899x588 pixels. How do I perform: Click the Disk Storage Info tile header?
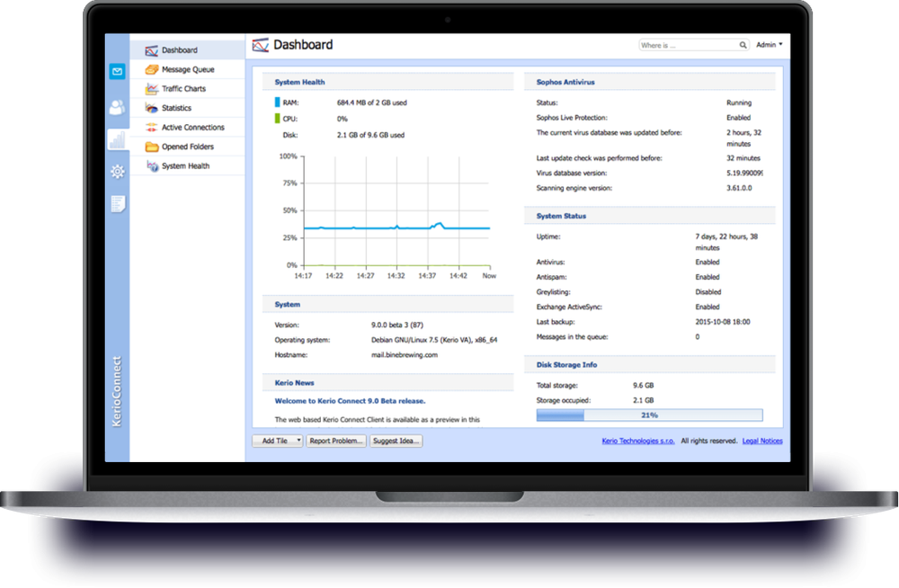point(649,365)
